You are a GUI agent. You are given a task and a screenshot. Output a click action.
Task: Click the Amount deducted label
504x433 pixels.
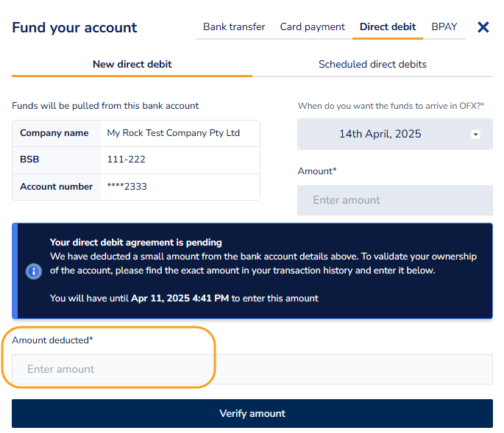(52, 340)
